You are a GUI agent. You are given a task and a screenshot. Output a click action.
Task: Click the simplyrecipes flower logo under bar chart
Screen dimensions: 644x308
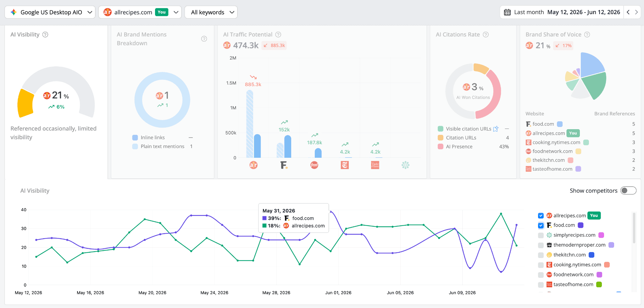[406, 165]
